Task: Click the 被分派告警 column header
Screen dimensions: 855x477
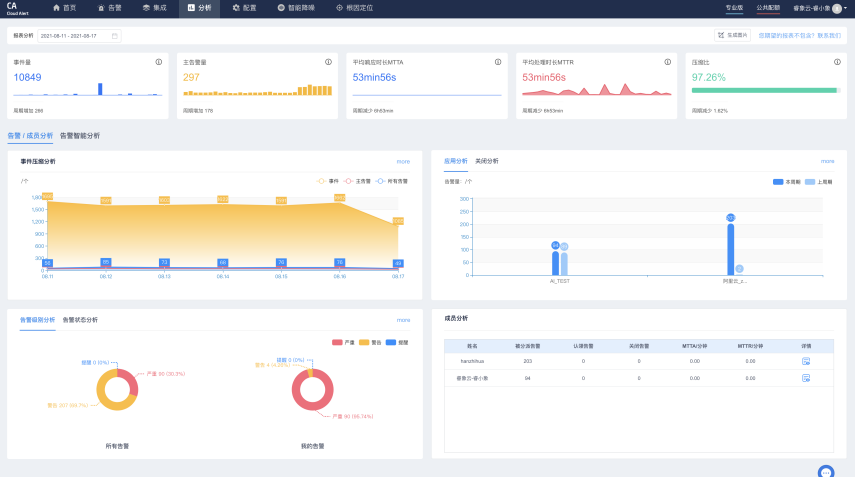Action: [528, 346]
